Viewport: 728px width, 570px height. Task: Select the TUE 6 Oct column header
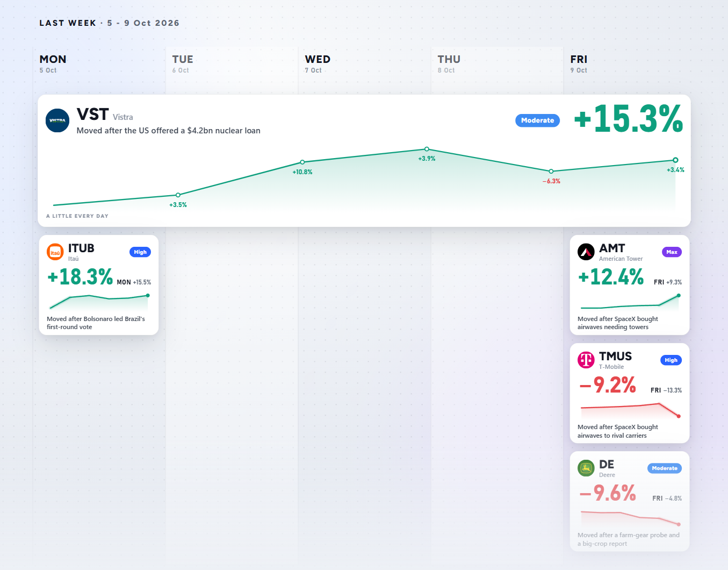tap(183, 63)
